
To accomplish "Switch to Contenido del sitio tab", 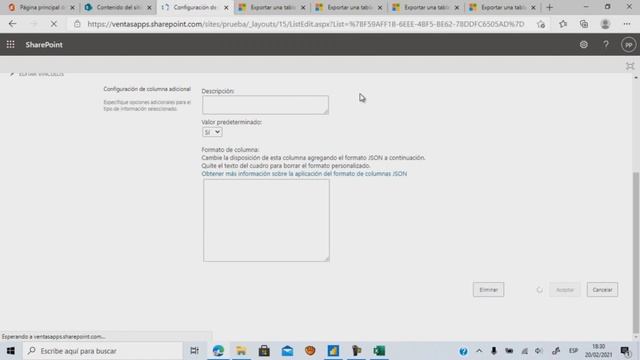I will click(119, 7).
